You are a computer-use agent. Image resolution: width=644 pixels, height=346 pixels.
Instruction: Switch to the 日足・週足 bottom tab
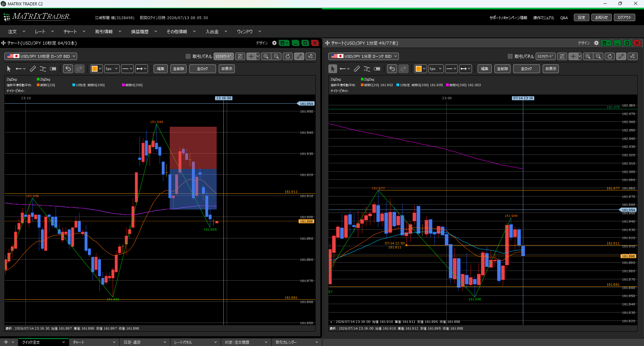click(x=145, y=342)
